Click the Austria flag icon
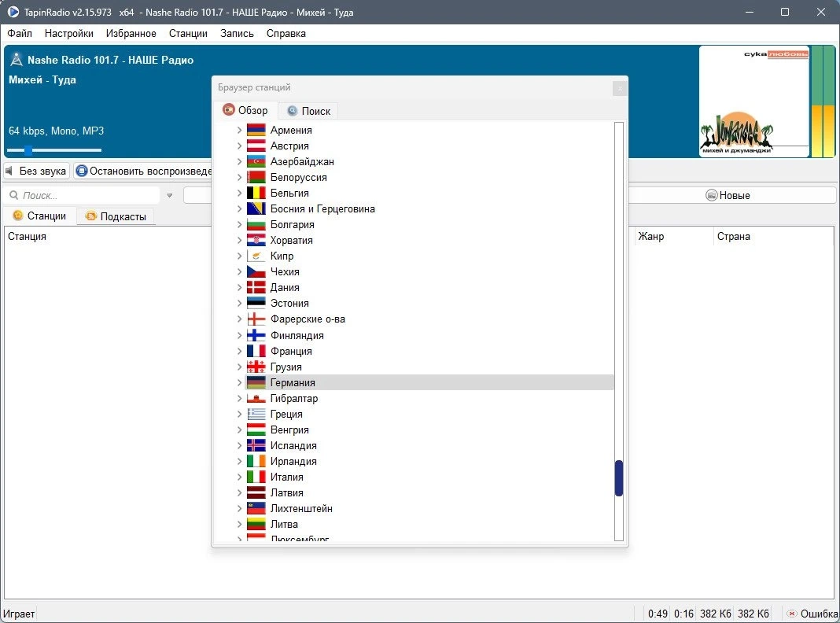Viewport: 840px width, 623px height. click(x=256, y=146)
